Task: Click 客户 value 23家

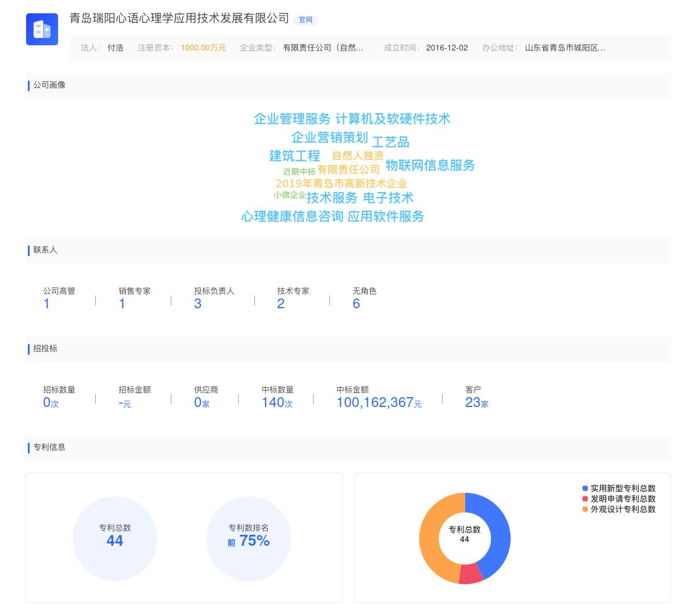Action: 477,402
